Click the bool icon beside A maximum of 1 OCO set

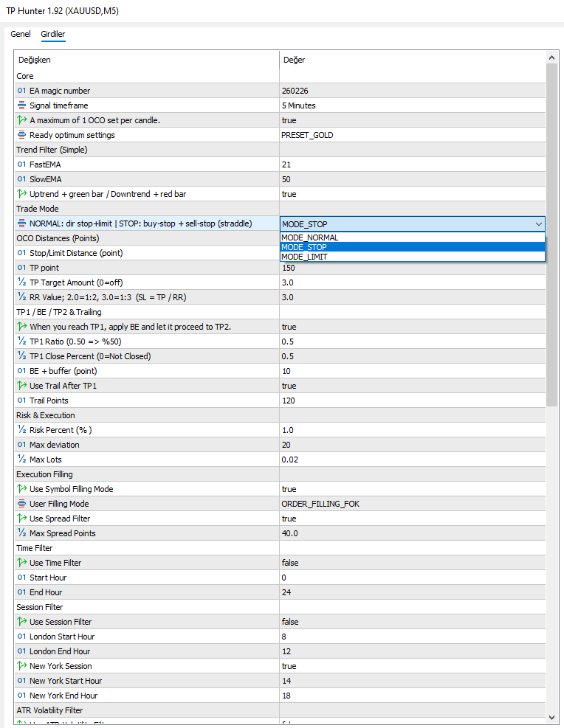(22, 119)
